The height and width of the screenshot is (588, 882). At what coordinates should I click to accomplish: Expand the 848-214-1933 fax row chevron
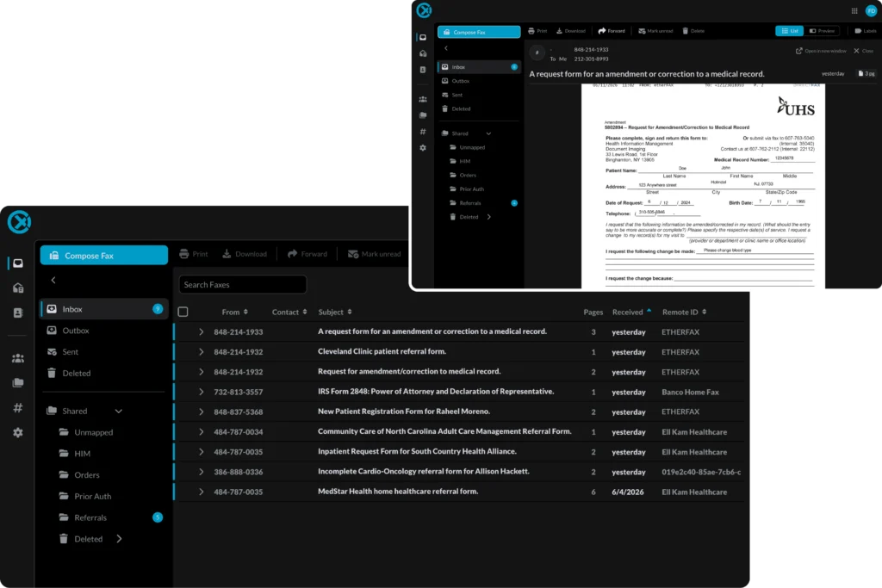click(201, 331)
